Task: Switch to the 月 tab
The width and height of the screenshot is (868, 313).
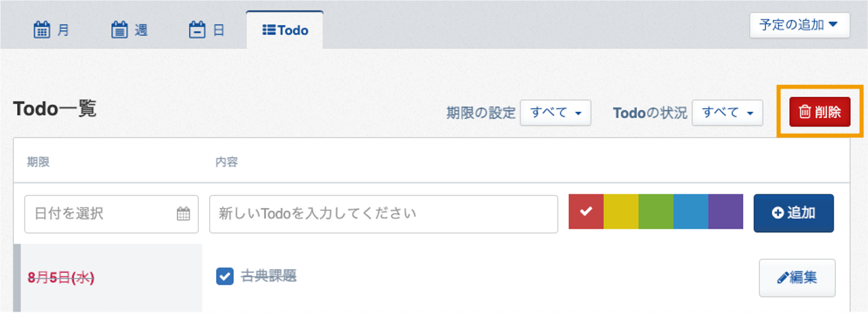Action: pyautogui.click(x=51, y=30)
